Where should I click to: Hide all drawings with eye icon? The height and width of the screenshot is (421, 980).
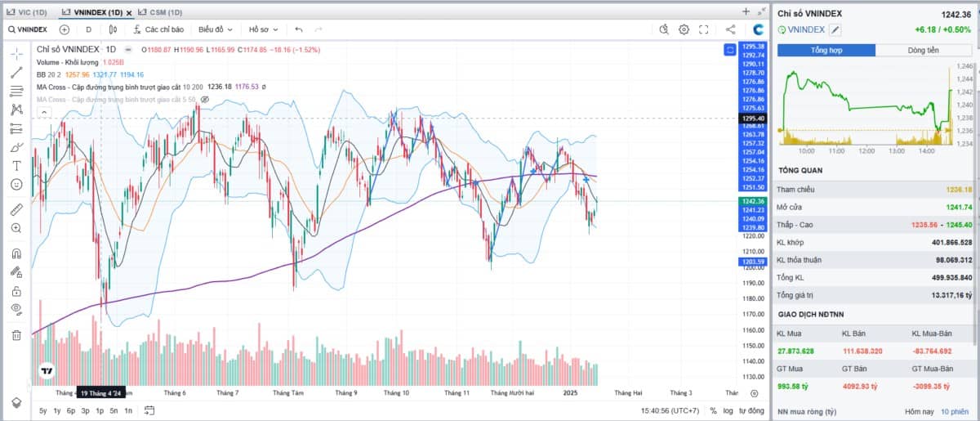pyautogui.click(x=16, y=310)
